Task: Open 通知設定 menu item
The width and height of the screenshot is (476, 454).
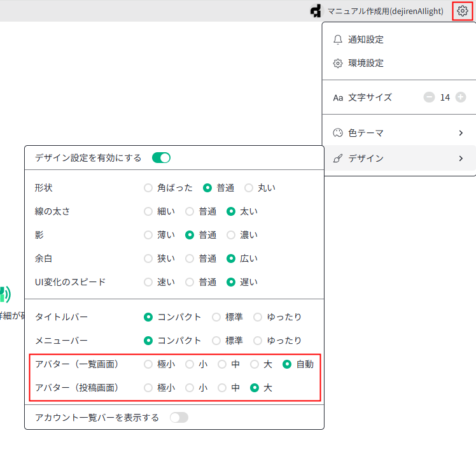Action: click(x=366, y=39)
